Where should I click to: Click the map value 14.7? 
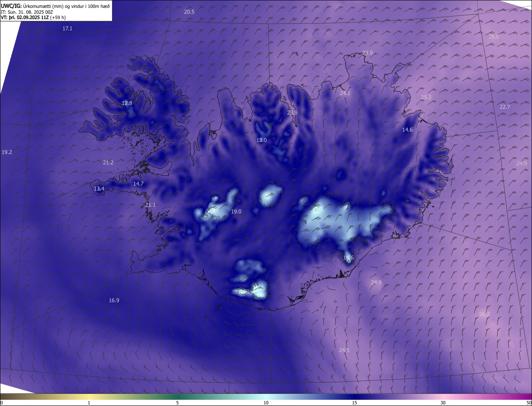click(x=138, y=183)
